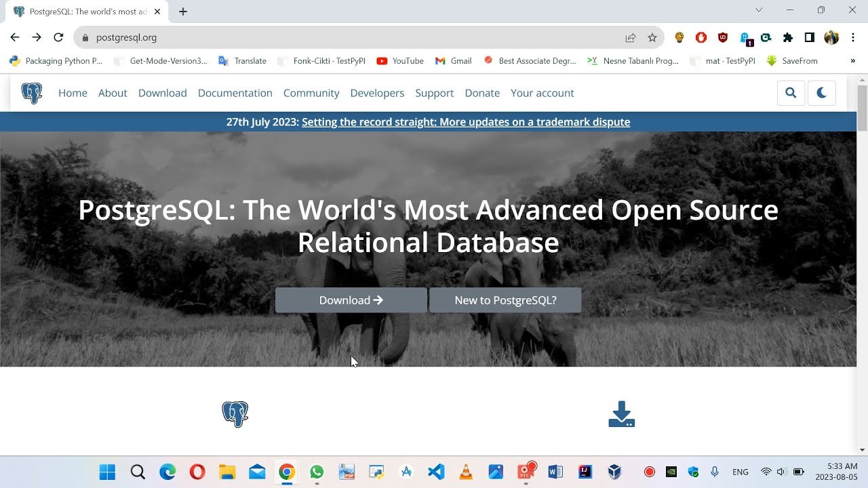Click the scrollbar down arrow
Screen dimensions: 868x488
[x=863, y=449]
